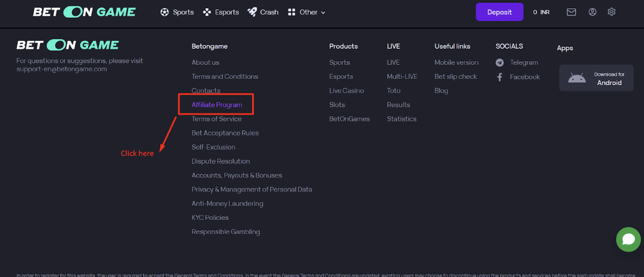Open the user profile icon
This screenshot has height=277, width=644.
(x=593, y=12)
